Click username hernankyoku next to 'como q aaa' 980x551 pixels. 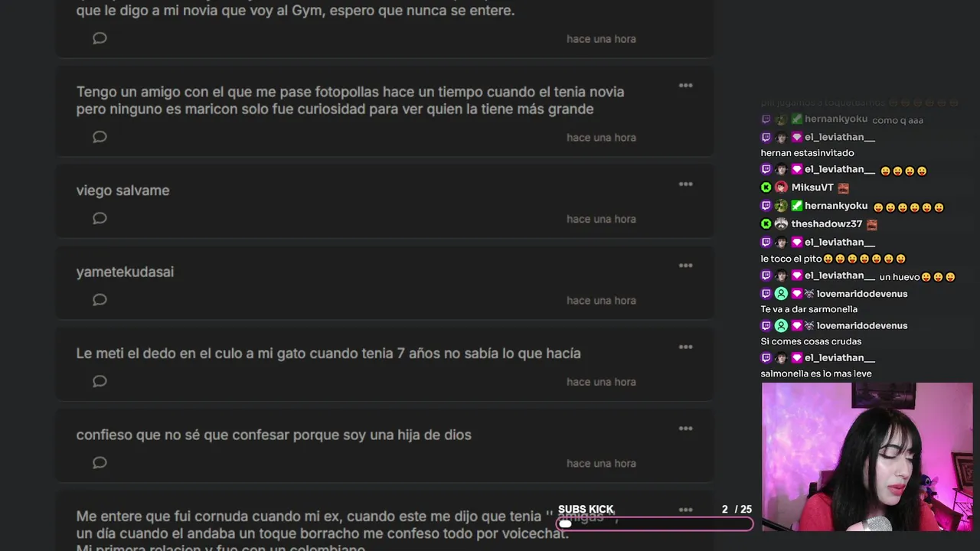pyautogui.click(x=835, y=119)
